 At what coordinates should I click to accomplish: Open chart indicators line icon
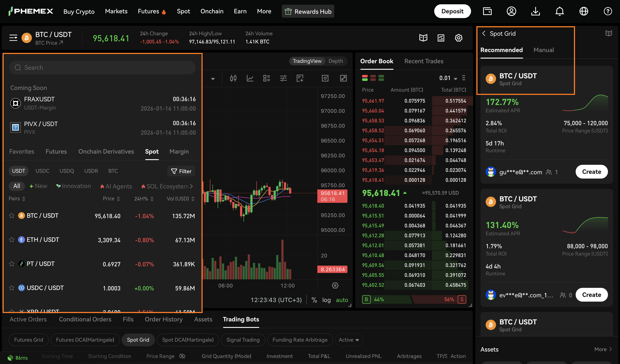tap(250, 78)
